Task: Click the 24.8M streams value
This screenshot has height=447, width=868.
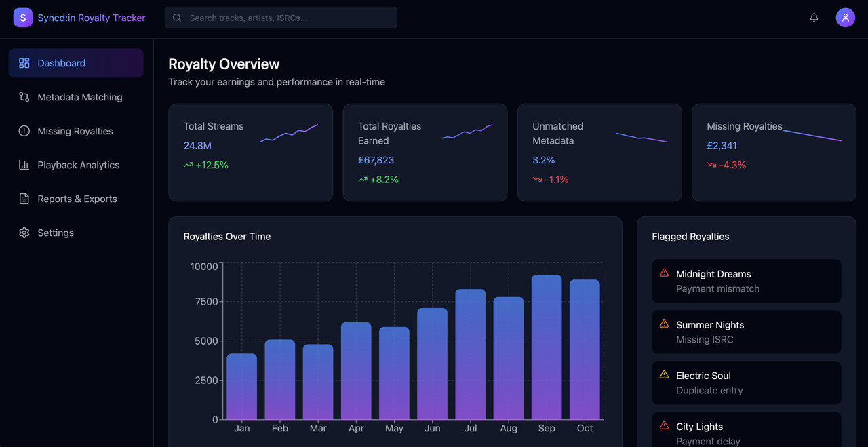Action: [x=198, y=145]
